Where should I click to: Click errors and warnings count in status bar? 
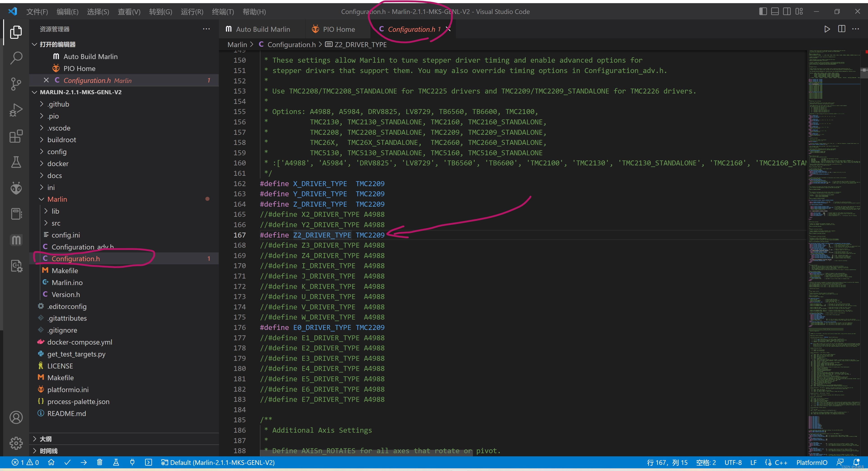click(x=25, y=462)
